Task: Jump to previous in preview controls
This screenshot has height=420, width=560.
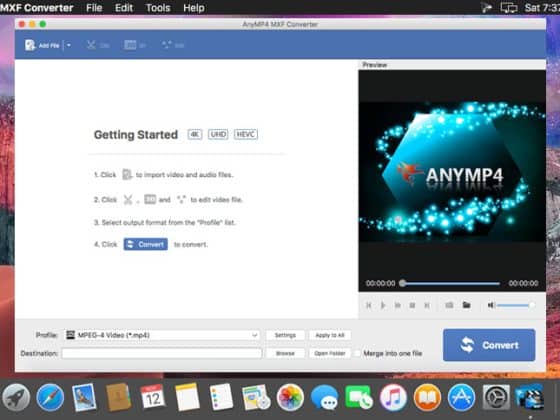Action: pyautogui.click(x=369, y=305)
